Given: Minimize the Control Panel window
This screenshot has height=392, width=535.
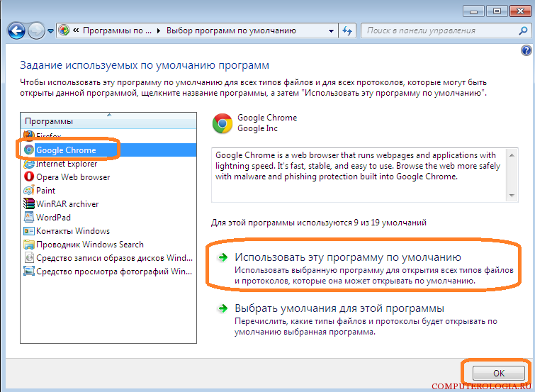Looking at the screenshot, I should pos(473,11).
